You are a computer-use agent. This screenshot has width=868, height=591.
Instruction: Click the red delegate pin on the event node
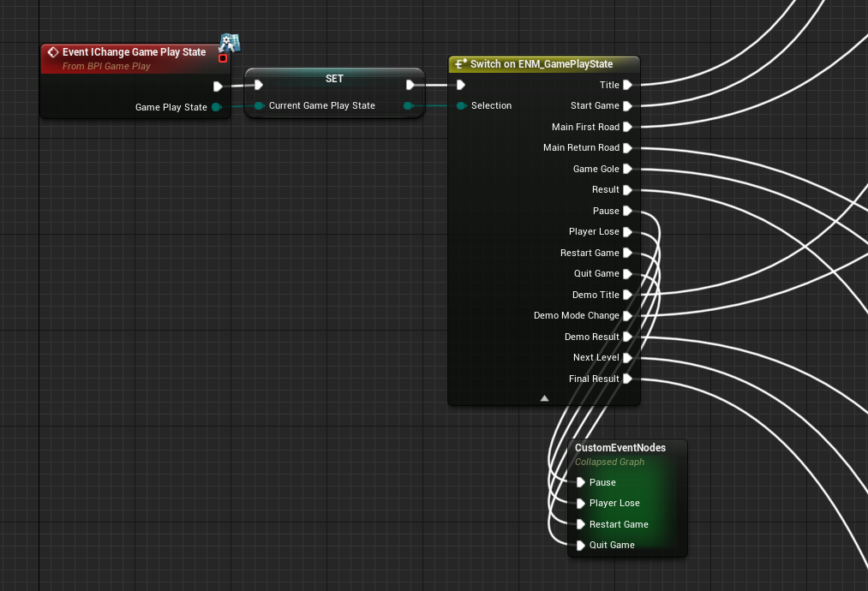tap(223, 58)
